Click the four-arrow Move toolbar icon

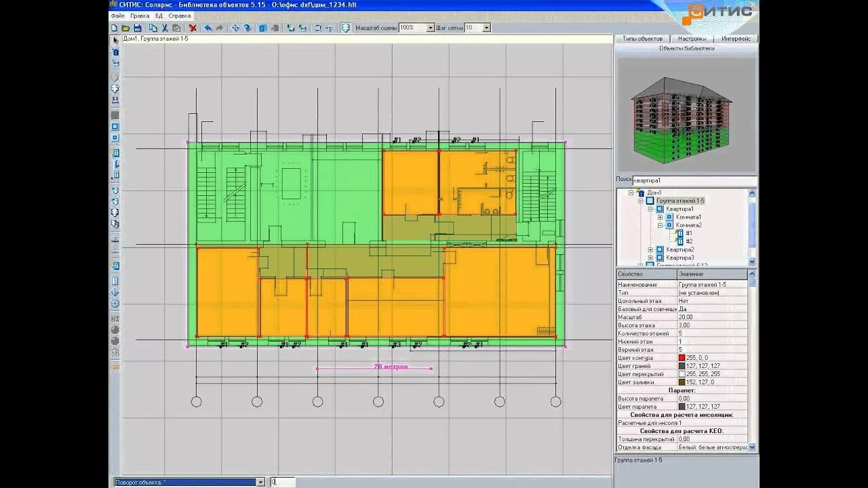click(x=235, y=28)
